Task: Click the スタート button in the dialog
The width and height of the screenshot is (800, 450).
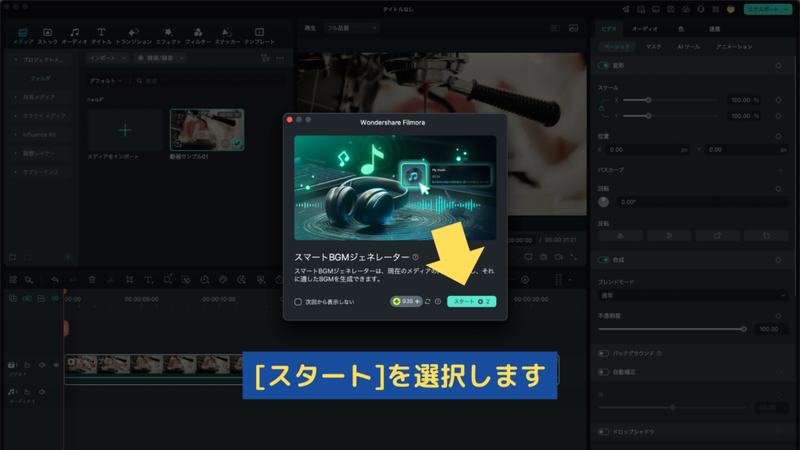Action: point(471,302)
